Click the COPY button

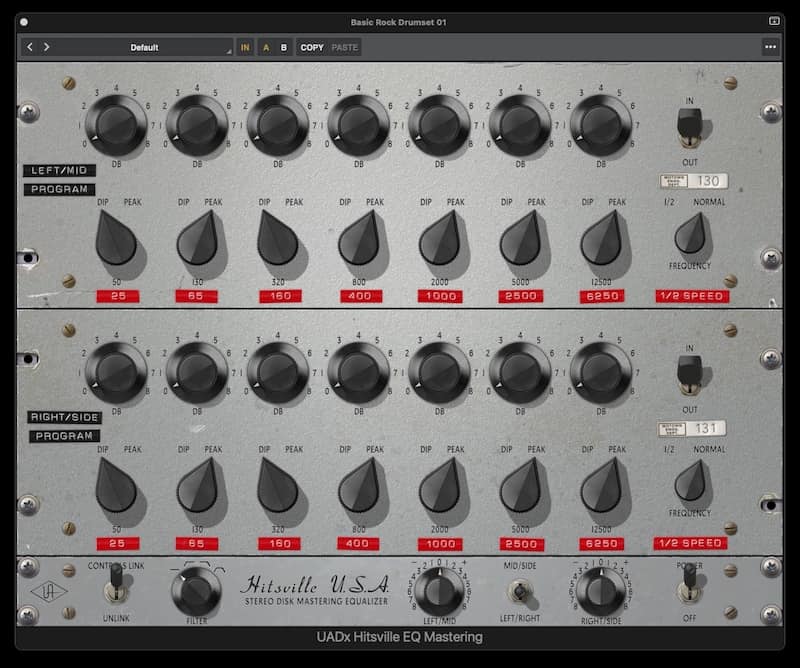click(312, 47)
